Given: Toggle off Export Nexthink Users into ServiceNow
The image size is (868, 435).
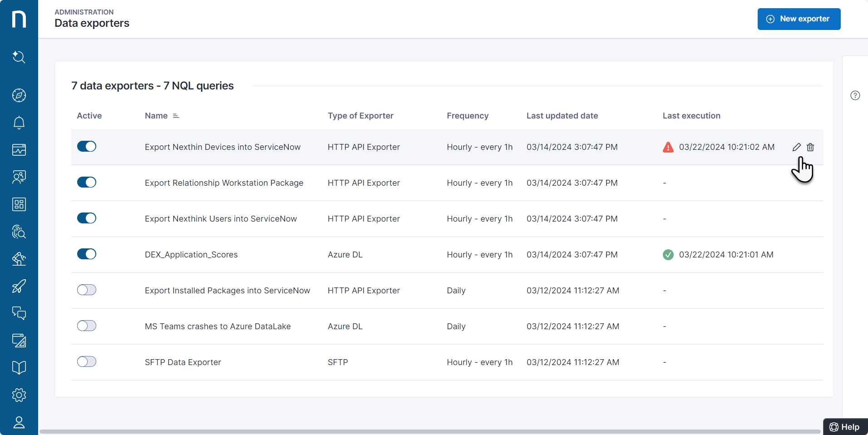Looking at the screenshot, I should (87, 218).
